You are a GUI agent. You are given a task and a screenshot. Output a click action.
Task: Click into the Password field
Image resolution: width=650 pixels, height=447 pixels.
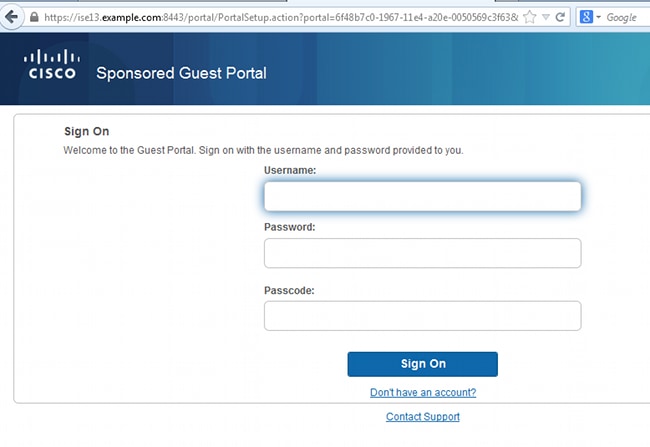click(x=422, y=253)
